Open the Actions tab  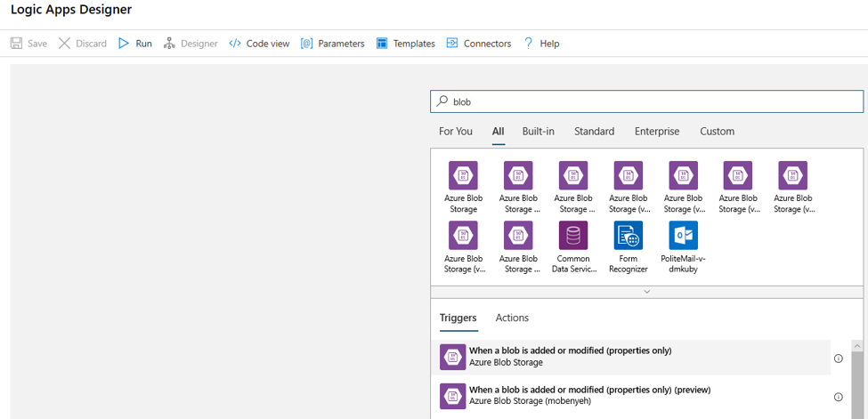[512, 318]
